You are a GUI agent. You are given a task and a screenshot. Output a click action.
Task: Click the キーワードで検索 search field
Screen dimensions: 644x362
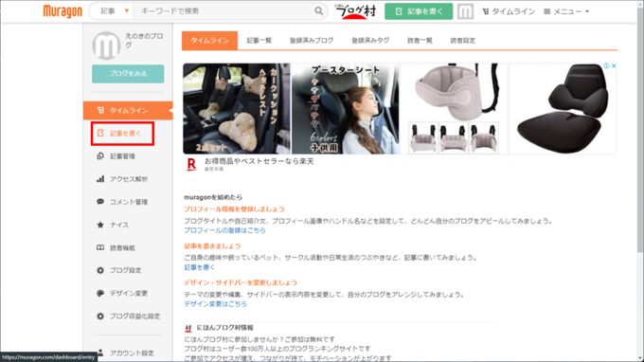coord(224,11)
